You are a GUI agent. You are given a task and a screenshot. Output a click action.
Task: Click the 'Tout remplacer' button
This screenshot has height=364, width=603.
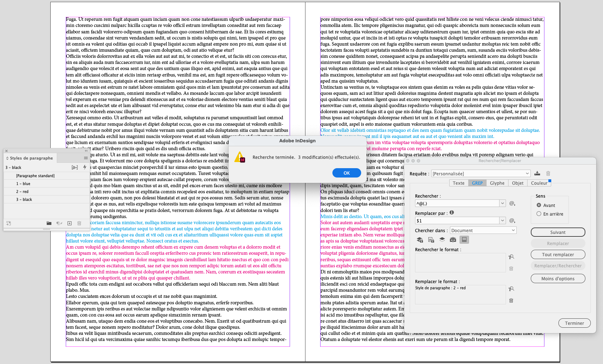(558, 254)
